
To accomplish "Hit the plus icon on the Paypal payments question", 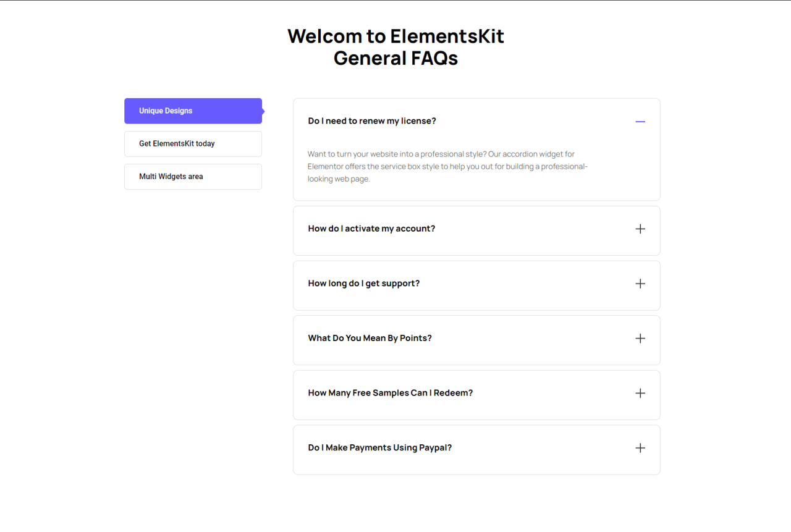I will point(640,448).
